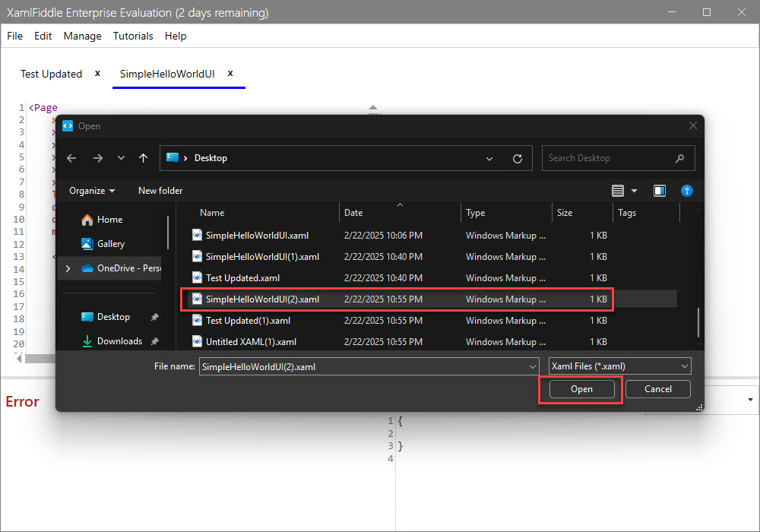Click the search magnifier icon

coord(680,158)
